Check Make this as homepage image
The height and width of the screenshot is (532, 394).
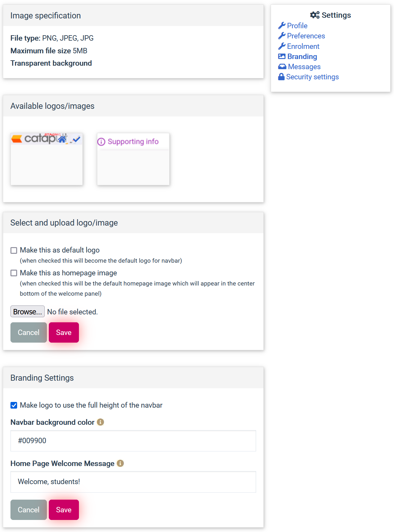tap(14, 273)
